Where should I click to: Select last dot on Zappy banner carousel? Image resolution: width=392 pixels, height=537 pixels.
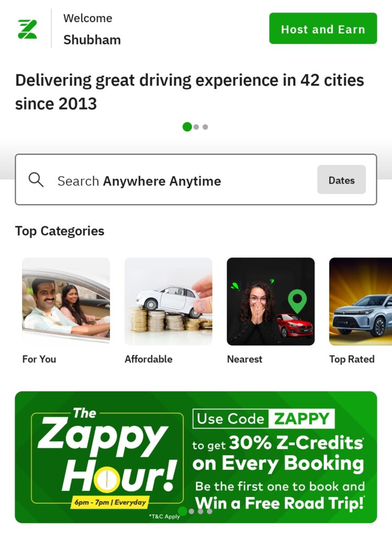pos(210,511)
